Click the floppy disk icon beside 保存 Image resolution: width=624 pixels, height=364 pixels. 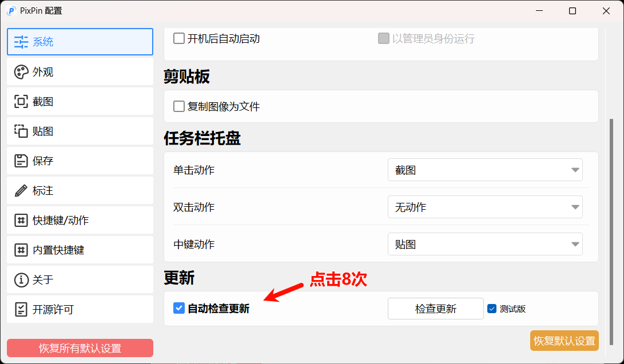point(21,161)
